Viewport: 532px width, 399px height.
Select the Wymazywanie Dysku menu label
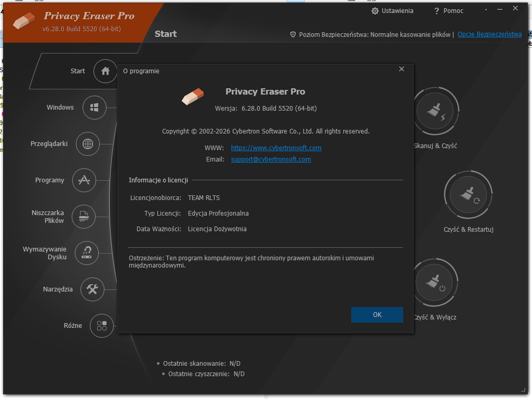(x=45, y=253)
